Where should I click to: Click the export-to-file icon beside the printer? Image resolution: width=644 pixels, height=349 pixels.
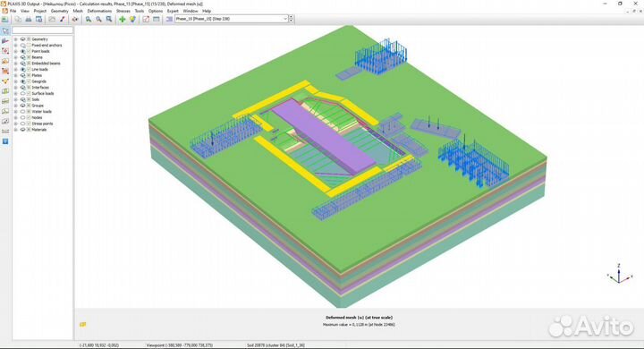coord(38,19)
